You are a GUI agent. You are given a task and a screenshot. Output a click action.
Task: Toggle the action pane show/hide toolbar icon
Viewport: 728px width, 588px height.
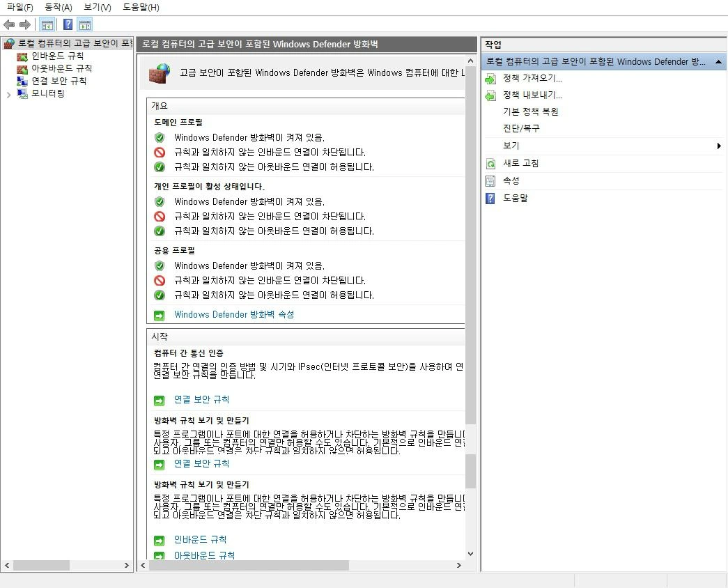click(85, 24)
